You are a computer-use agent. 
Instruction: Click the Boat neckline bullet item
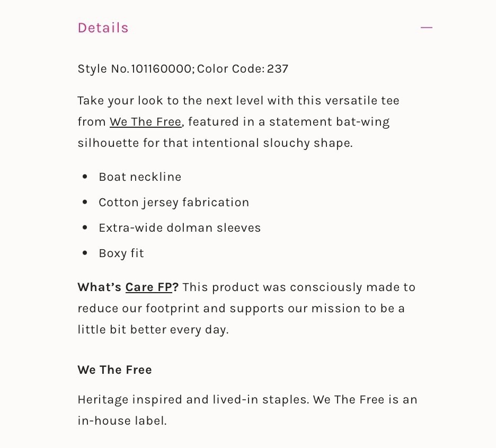point(140,177)
